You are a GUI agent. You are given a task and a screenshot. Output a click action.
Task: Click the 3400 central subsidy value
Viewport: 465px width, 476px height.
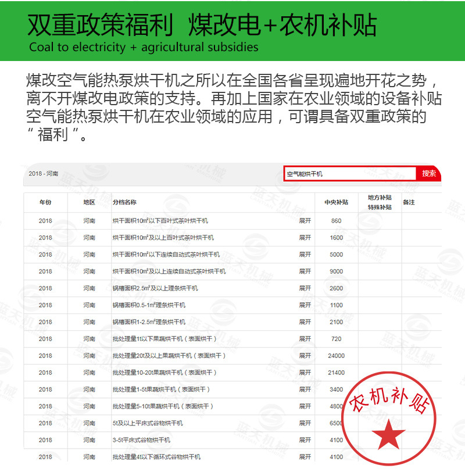[x=337, y=389]
